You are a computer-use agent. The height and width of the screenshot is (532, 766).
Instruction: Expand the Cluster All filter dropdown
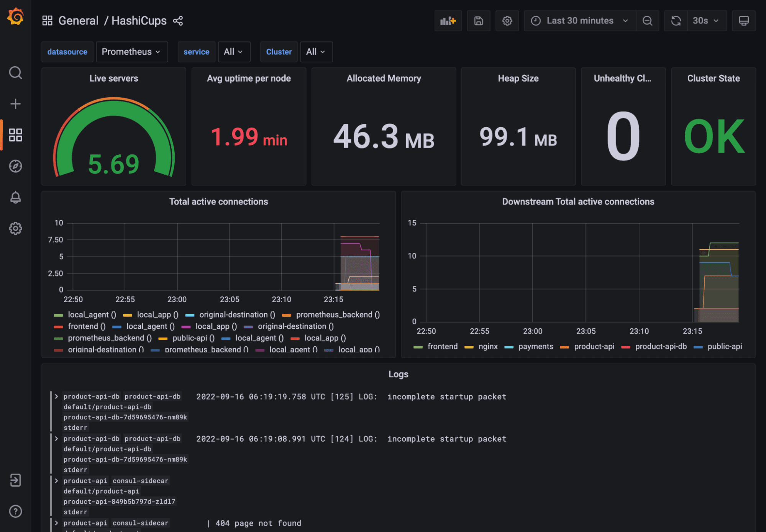pos(315,52)
